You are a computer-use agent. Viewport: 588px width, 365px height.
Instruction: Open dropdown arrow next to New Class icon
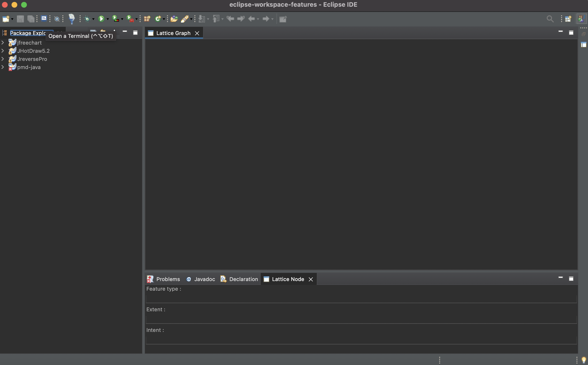[164, 19]
